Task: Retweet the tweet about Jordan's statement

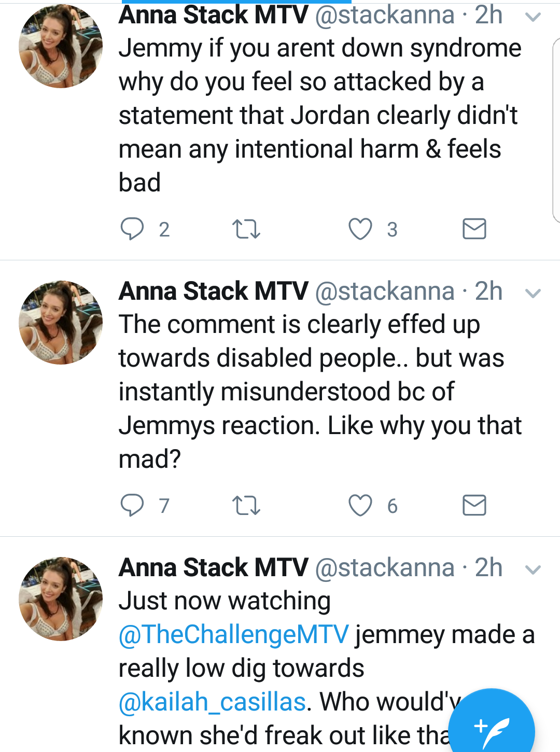Action: 246,229
